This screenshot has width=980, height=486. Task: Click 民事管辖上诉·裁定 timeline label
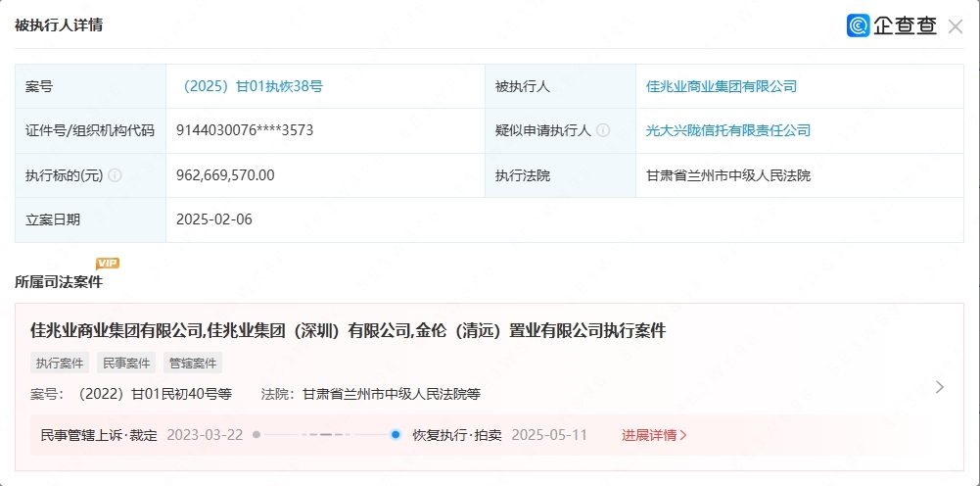coord(99,435)
